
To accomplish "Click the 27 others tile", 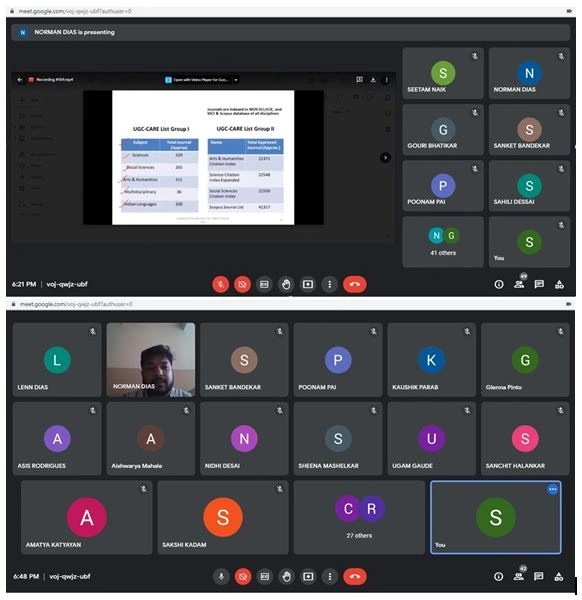I will 359,517.
